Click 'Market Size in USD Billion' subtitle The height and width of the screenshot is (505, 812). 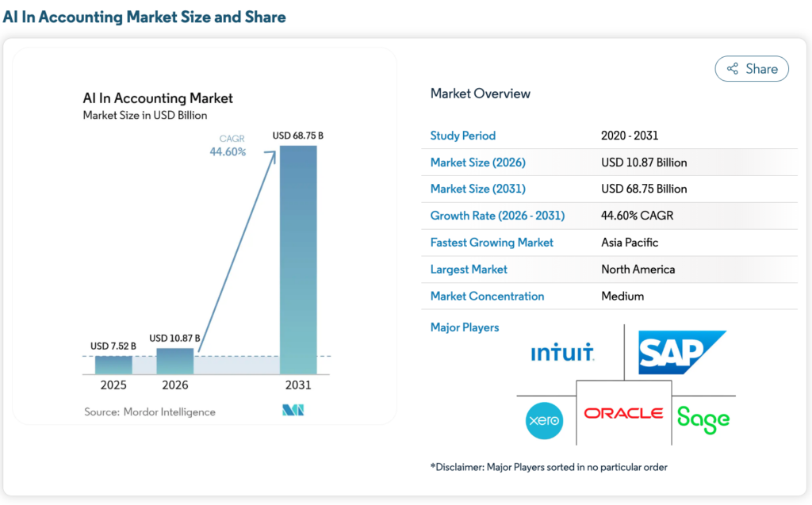(145, 116)
